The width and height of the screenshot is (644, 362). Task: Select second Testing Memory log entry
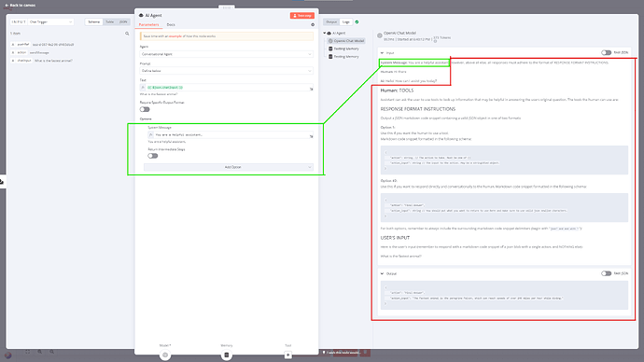(x=343, y=56)
